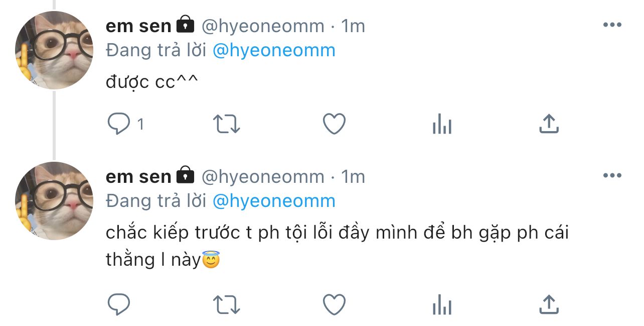Open the "em sen" profile name on the first tweet

138,26
